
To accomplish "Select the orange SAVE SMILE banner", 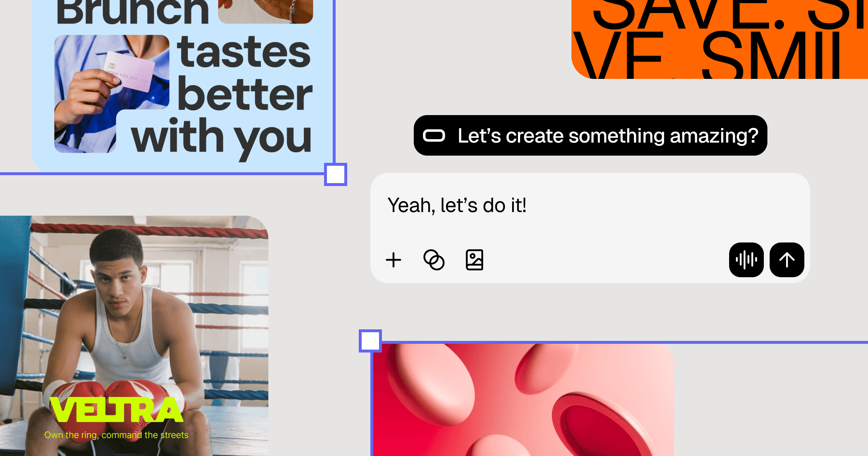I will click(x=720, y=39).
